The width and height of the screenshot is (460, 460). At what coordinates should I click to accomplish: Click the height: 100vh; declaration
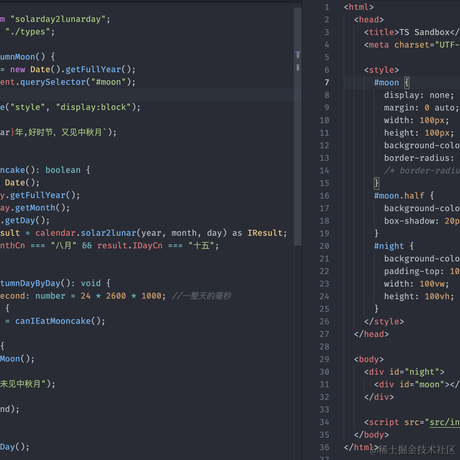(419, 296)
